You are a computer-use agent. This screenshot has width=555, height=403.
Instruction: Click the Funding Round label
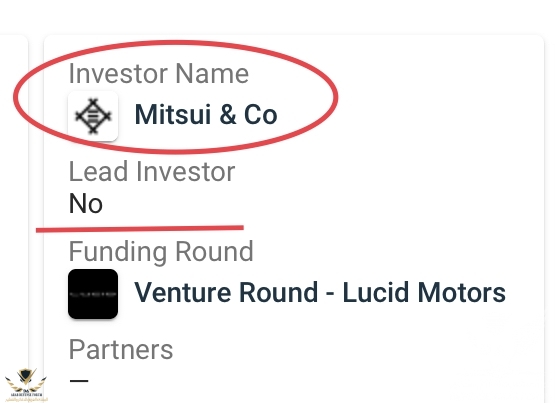coord(161,252)
